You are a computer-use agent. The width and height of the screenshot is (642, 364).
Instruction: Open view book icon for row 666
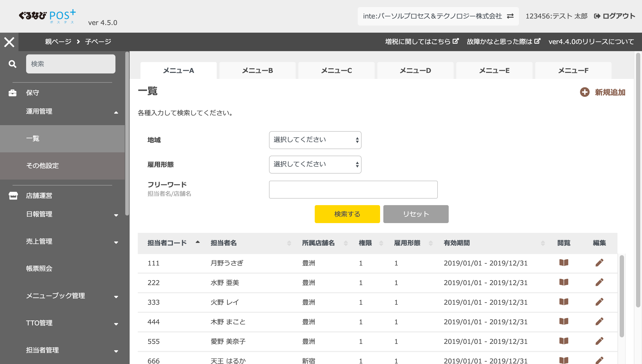(564, 360)
